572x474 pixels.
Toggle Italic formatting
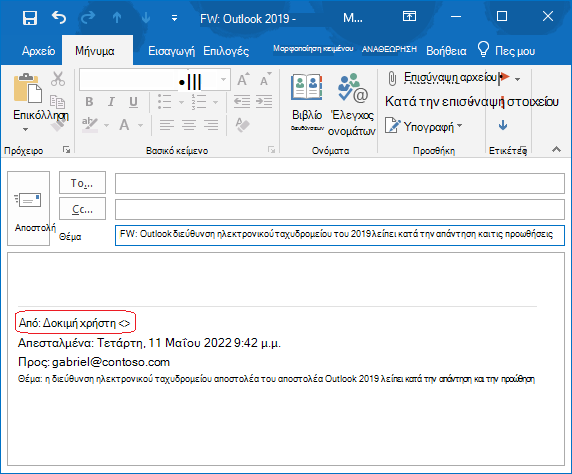[x=111, y=102]
